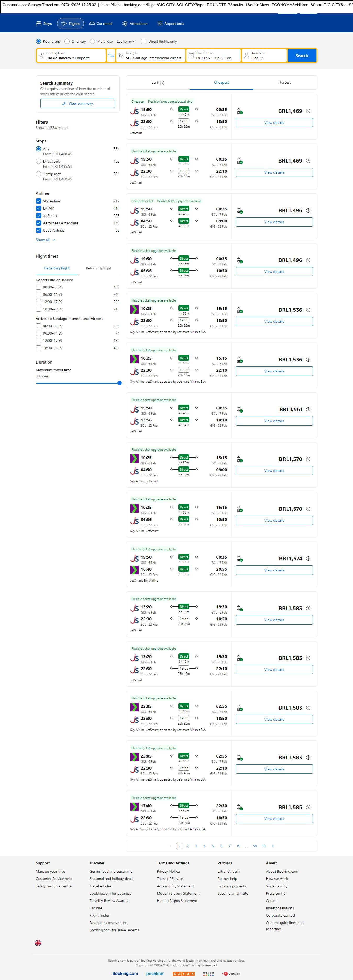This screenshot has height=980, width=353.
Task: Click the UK flag language icon
Action: pos(38,943)
